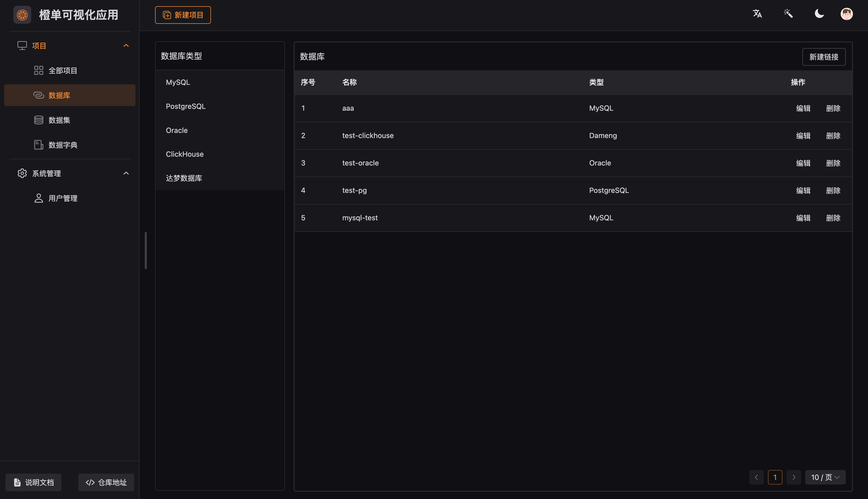This screenshot has width=868, height=499.
Task: Click the aaa name cell
Action: [348, 108]
